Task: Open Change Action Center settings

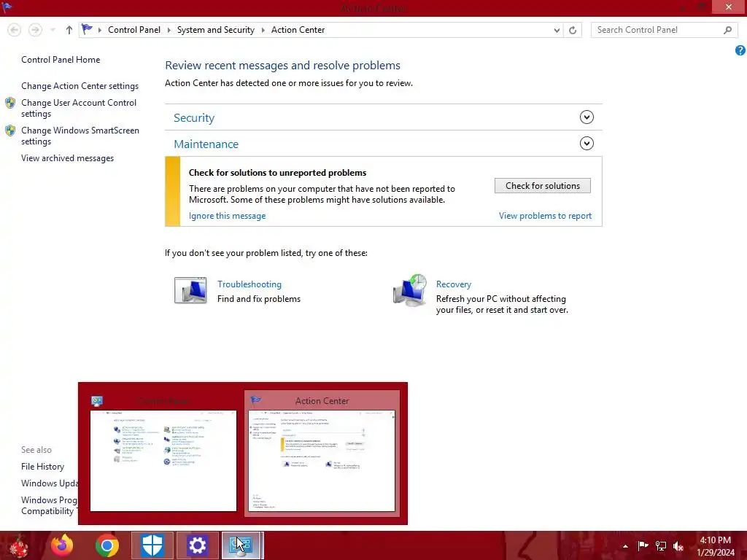Action: (x=80, y=86)
